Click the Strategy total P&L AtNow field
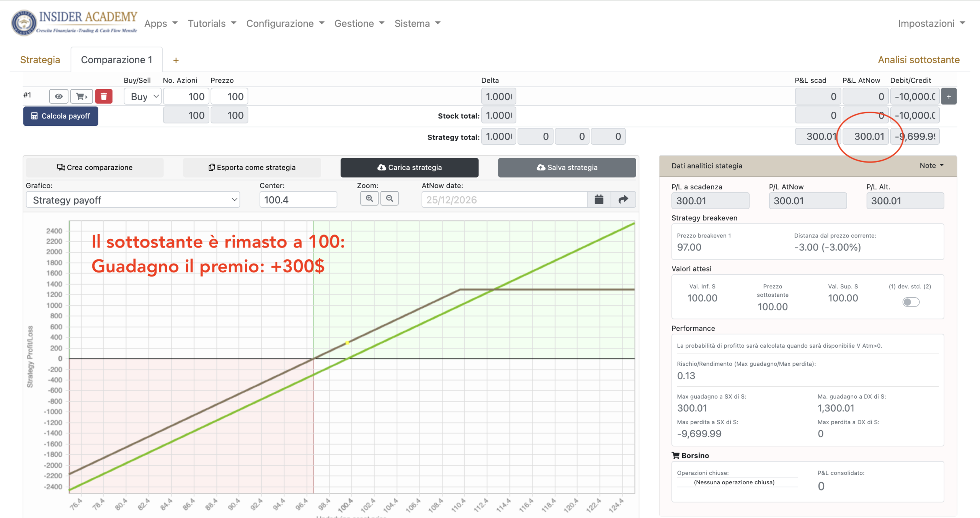 coord(866,137)
